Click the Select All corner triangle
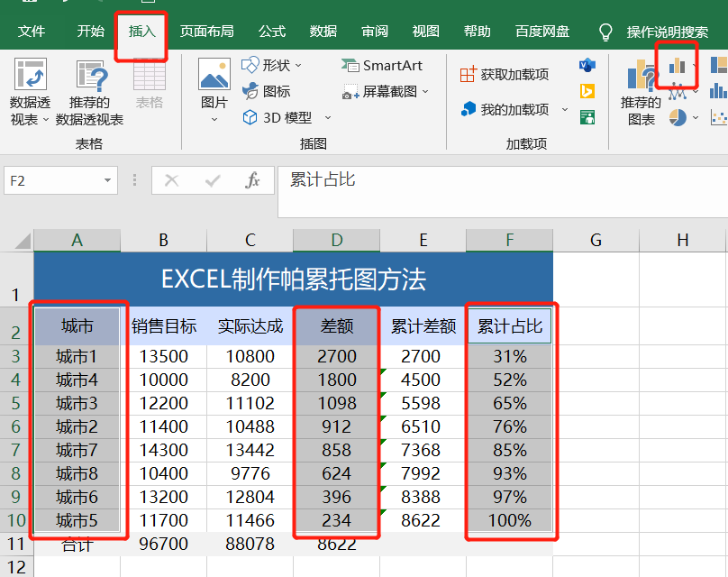The width and height of the screenshot is (728, 577). (x=22, y=242)
